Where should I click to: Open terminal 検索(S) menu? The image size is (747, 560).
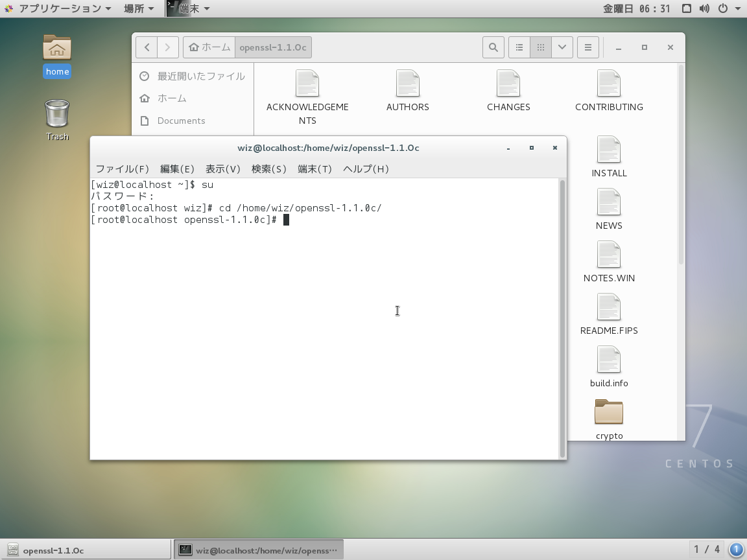[x=268, y=169]
